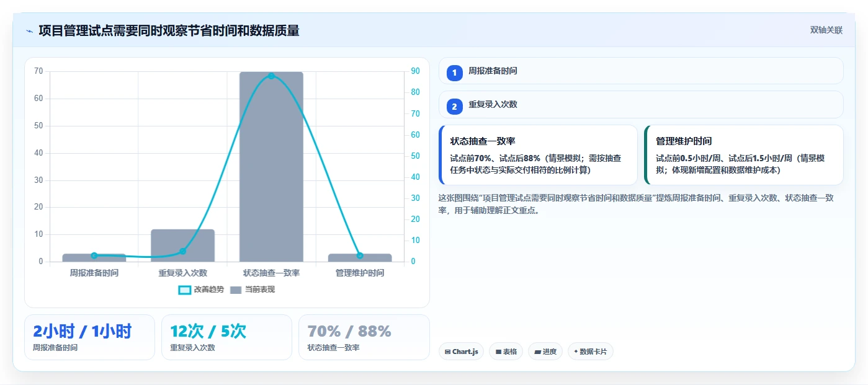Select the 数据卡片 tag chip

pos(591,352)
